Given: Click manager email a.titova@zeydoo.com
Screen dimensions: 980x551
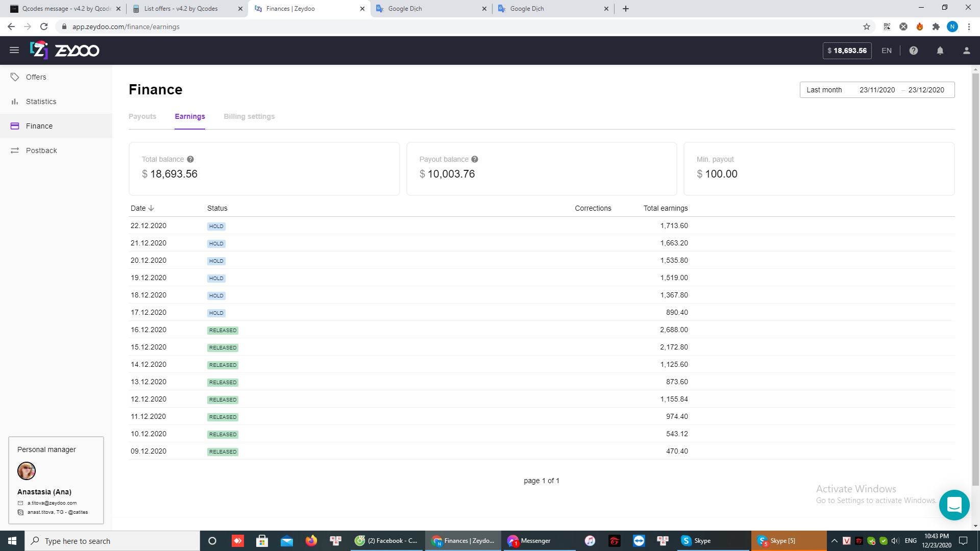Looking at the screenshot, I should point(52,503).
